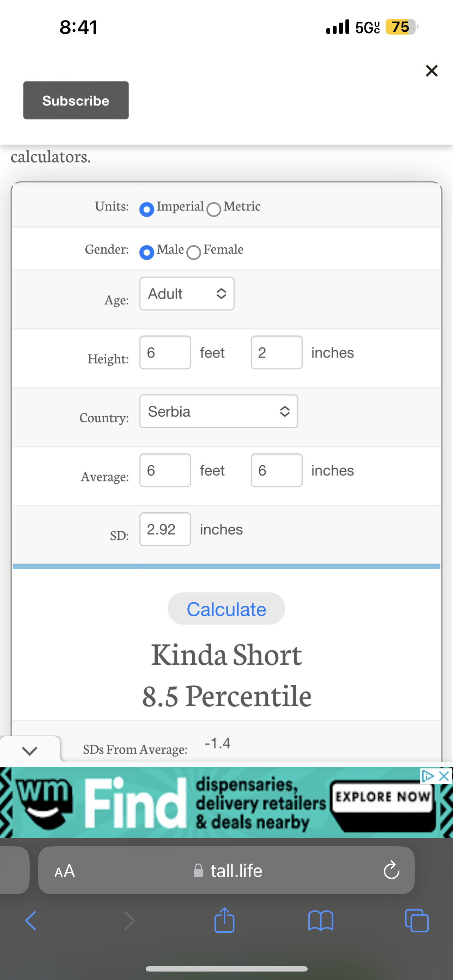Select the Female gender radio button
Viewport: 453px width, 980px height.
[x=194, y=252]
